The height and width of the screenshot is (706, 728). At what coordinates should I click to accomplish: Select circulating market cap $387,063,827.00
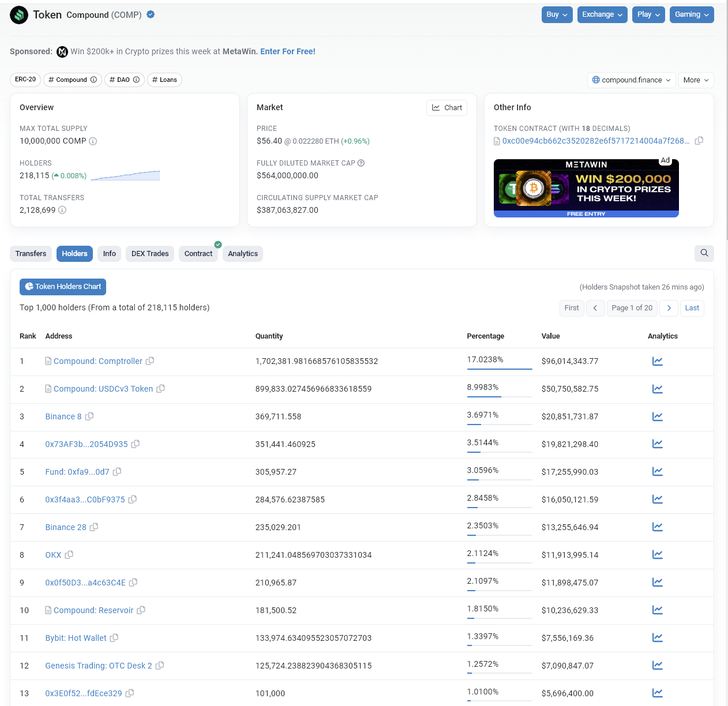coord(287,210)
